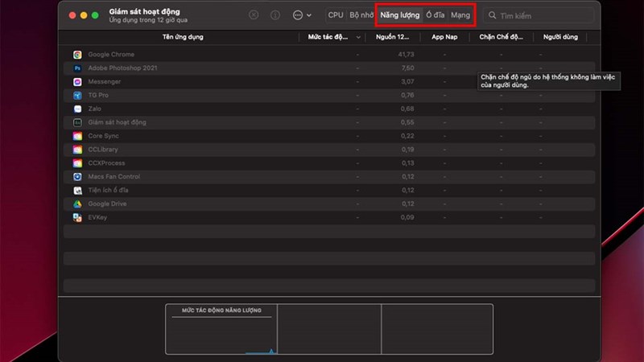Image resolution: width=644 pixels, height=362 pixels.
Task: Click the magnifier icon in search box
Action: point(492,15)
